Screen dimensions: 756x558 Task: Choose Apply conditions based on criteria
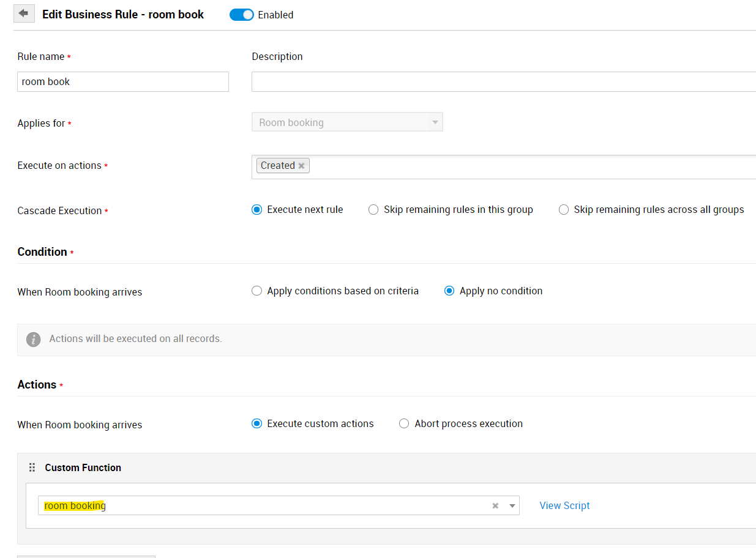click(257, 291)
